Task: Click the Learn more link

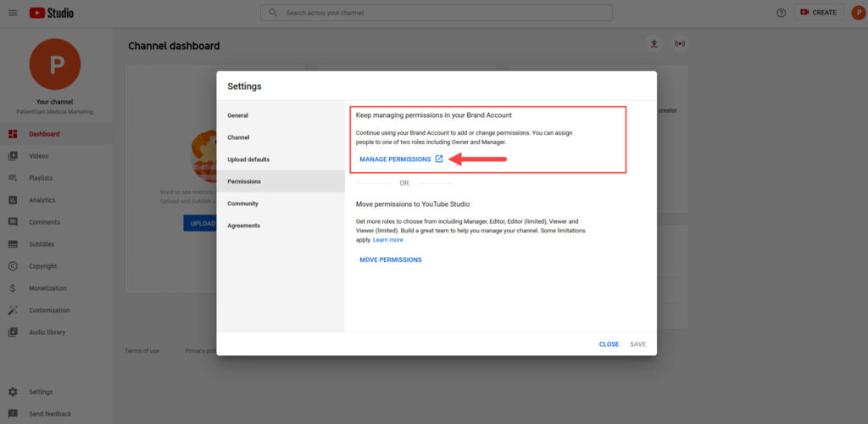Action: tap(388, 240)
